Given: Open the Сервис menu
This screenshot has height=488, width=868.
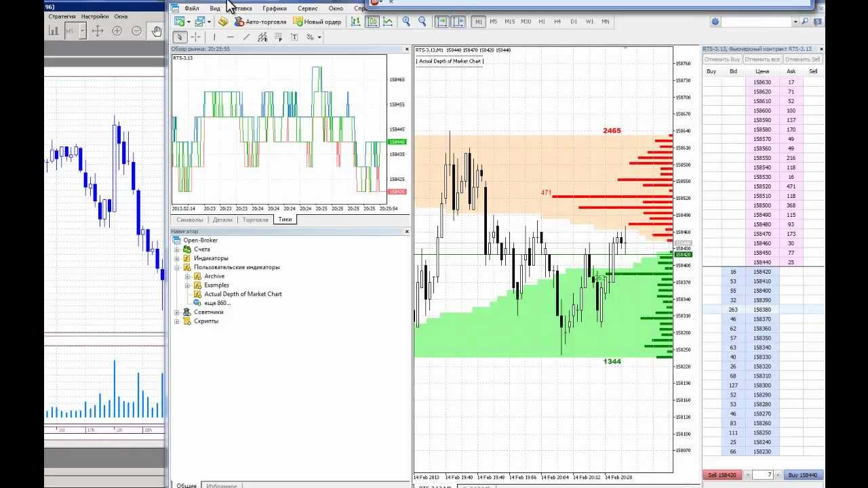Looking at the screenshot, I should click(x=308, y=8).
